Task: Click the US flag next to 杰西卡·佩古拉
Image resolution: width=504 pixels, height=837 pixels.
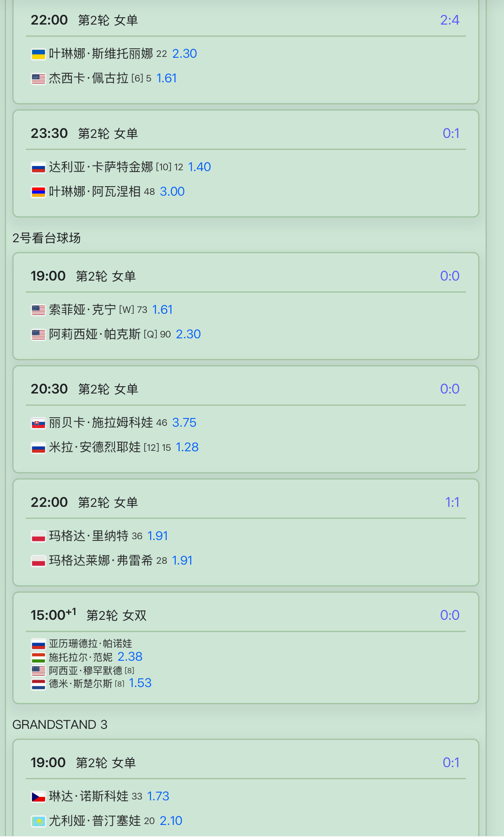Action: [x=38, y=79]
